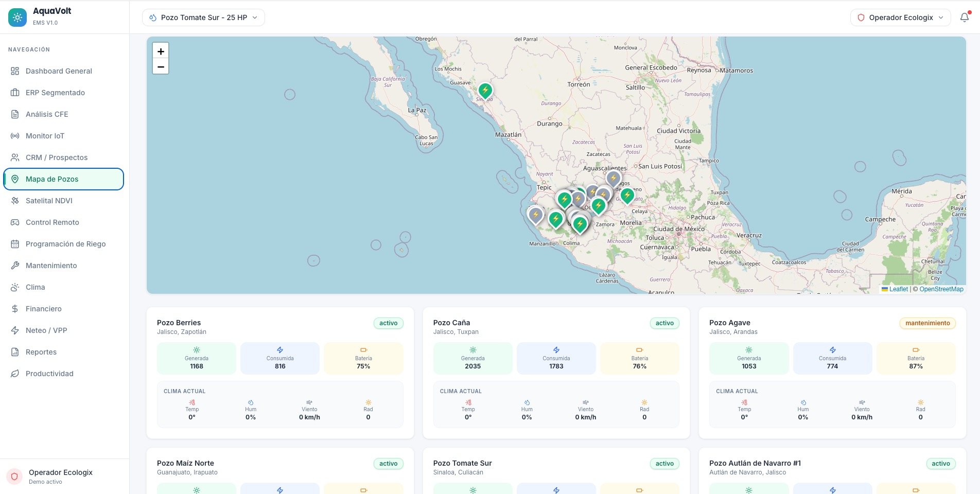
Task: Click the Reportes document icon
Action: click(x=15, y=352)
